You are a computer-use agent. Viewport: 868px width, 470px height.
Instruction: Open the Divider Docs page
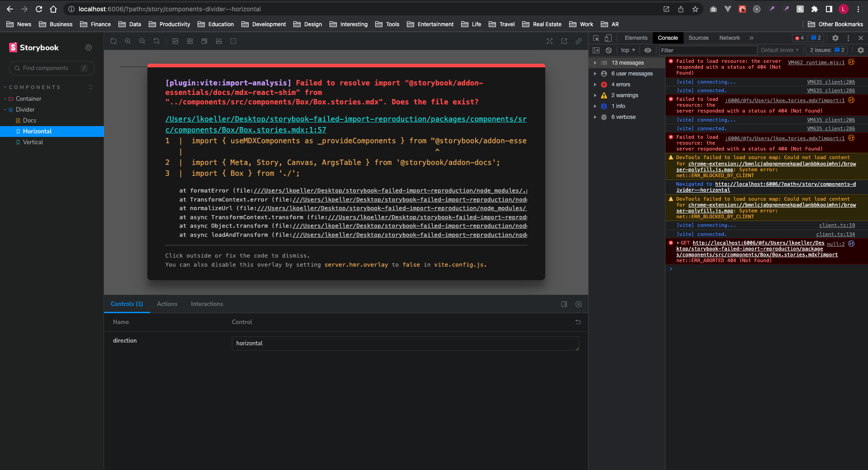point(29,120)
